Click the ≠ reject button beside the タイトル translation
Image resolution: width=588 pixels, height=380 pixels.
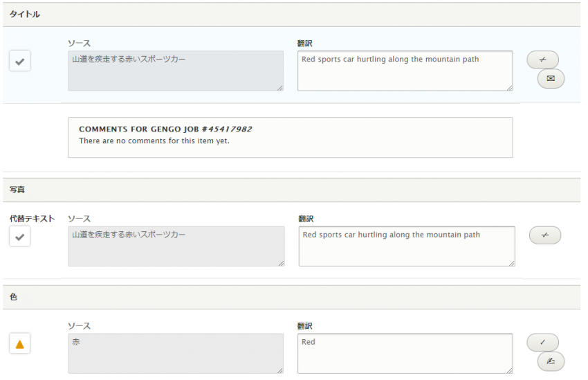click(x=542, y=60)
